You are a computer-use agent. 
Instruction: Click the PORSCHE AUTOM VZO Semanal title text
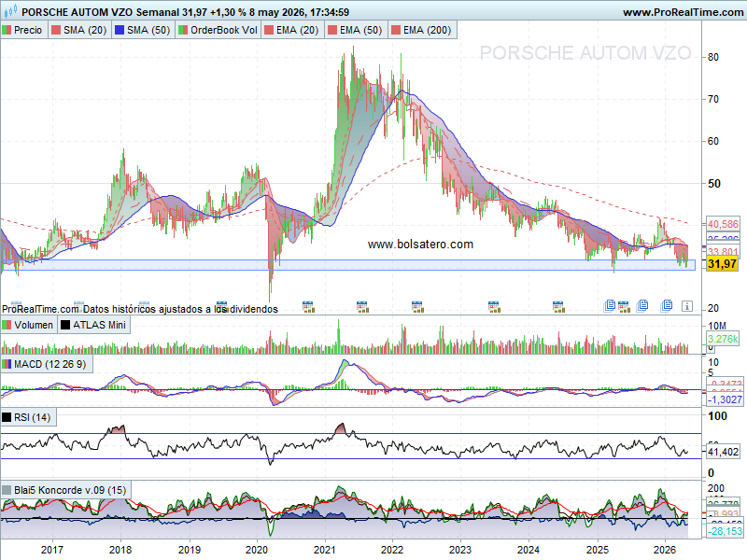click(x=100, y=12)
